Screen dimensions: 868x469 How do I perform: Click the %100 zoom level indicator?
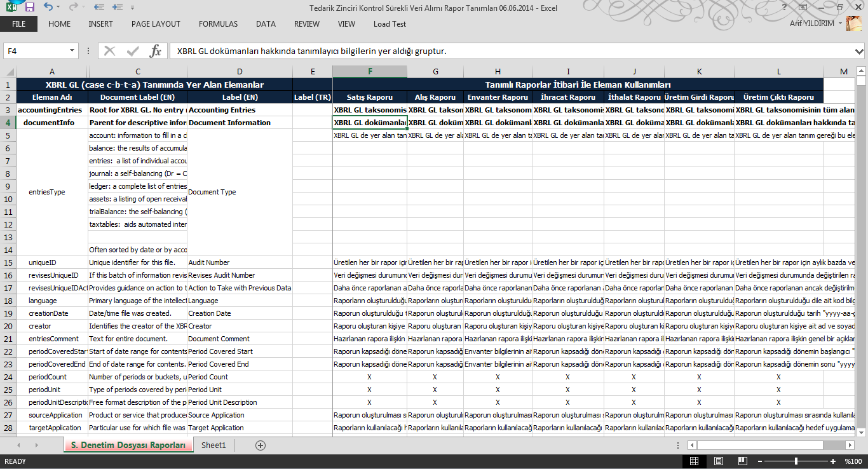pos(853,461)
